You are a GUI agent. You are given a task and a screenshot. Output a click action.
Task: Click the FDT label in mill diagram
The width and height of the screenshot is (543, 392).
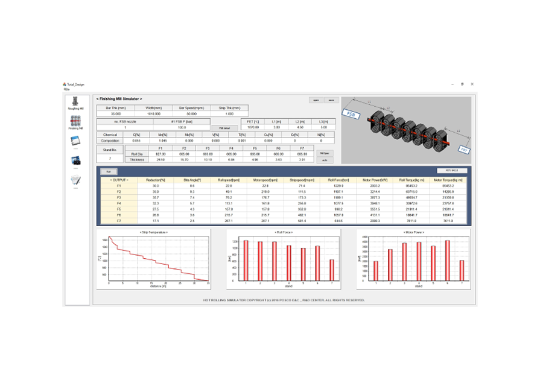click(x=464, y=148)
